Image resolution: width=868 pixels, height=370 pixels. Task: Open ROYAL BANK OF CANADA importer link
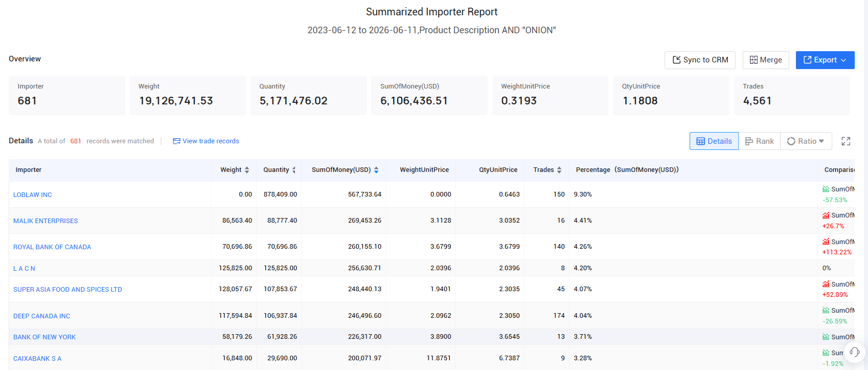52,247
